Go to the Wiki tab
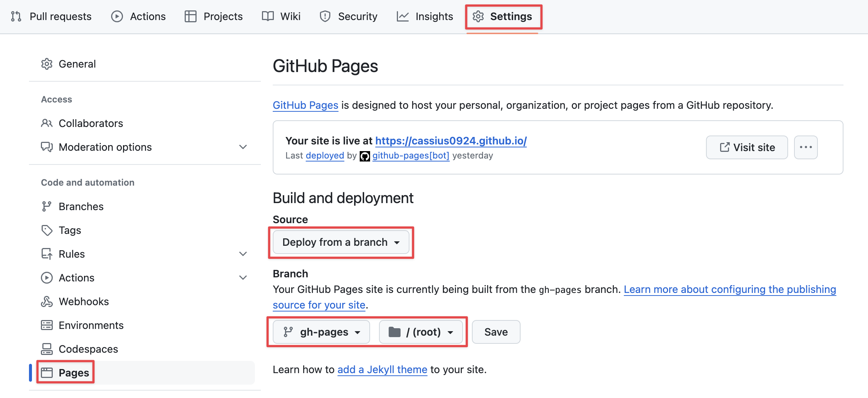The width and height of the screenshot is (868, 398). coord(281,16)
